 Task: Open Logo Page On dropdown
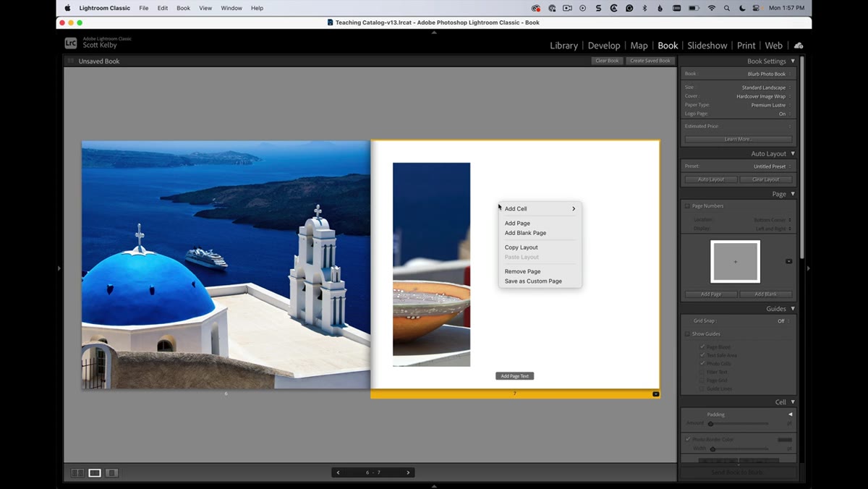pos(784,114)
